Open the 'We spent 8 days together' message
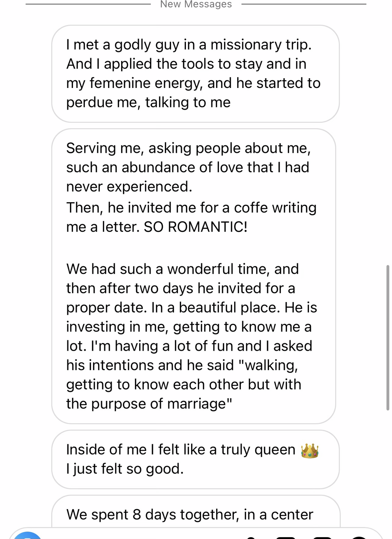The width and height of the screenshot is (392, 539). click(190, 515)
